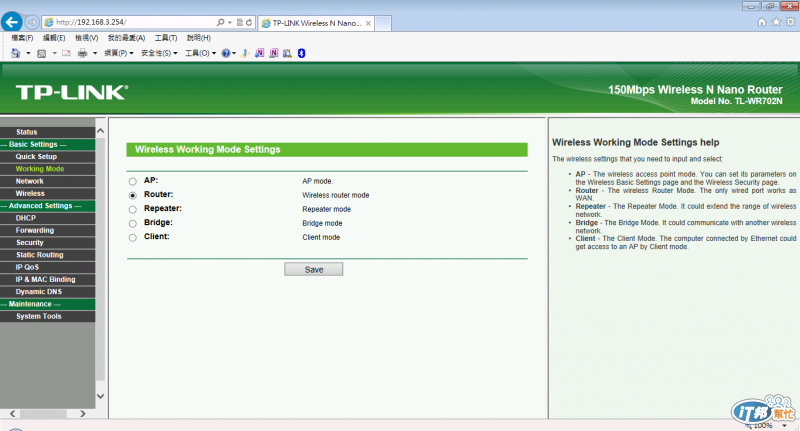Viewport: 800px width, 431px height.
Task: Click sidebar scroll up arrow
Action: tap(101, 131)
